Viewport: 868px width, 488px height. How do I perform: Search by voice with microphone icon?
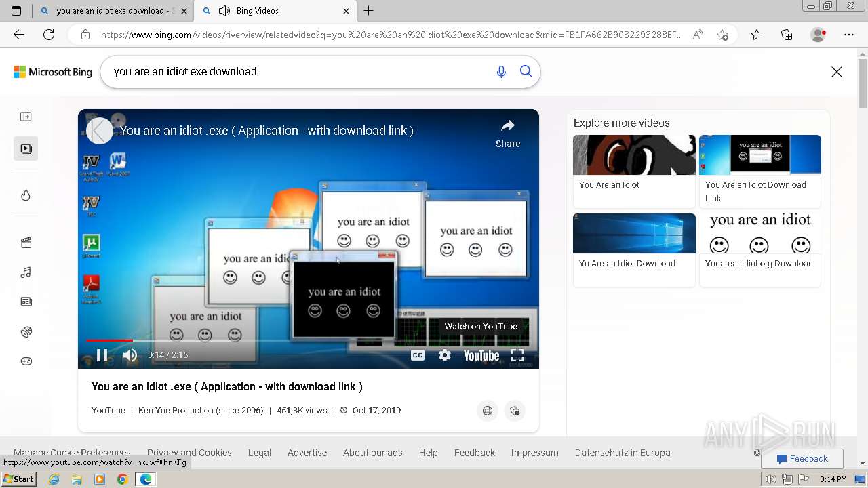501,71
